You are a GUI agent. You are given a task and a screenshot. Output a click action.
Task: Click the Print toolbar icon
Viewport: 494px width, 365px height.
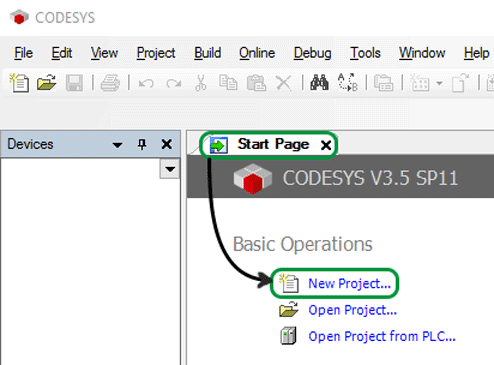(x=110, y=83)
